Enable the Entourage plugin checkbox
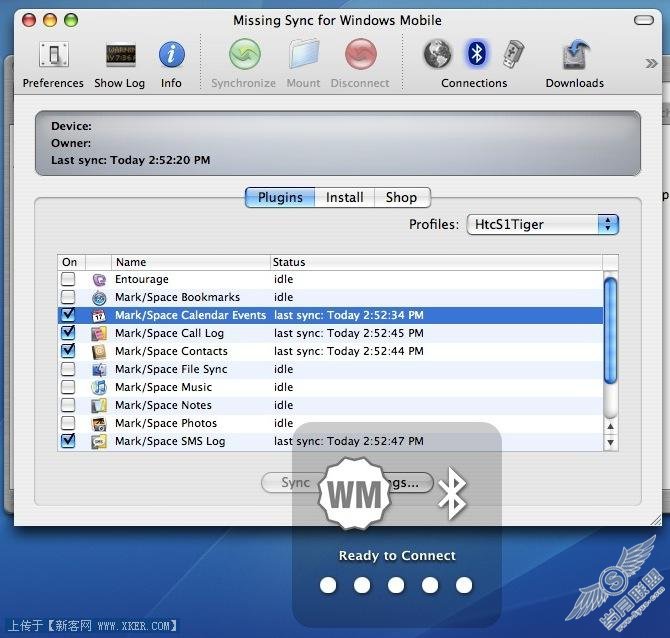 click(68, 279)
